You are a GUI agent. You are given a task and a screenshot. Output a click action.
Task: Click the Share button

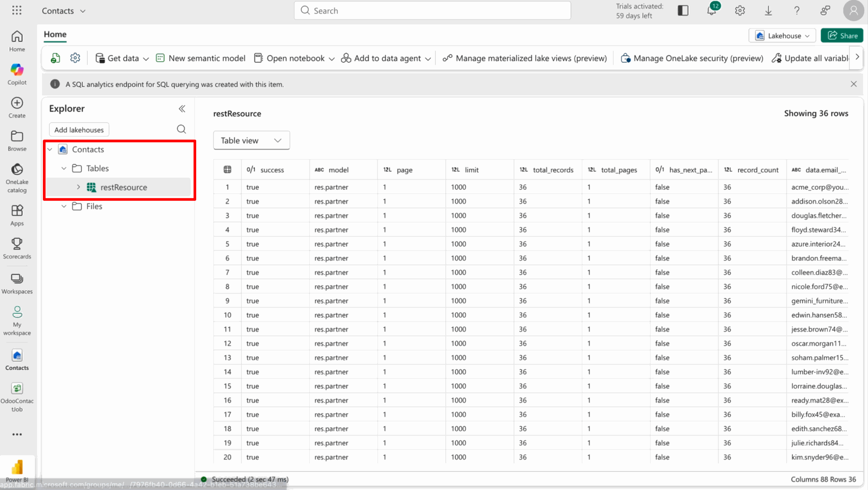tap(842, 36)
